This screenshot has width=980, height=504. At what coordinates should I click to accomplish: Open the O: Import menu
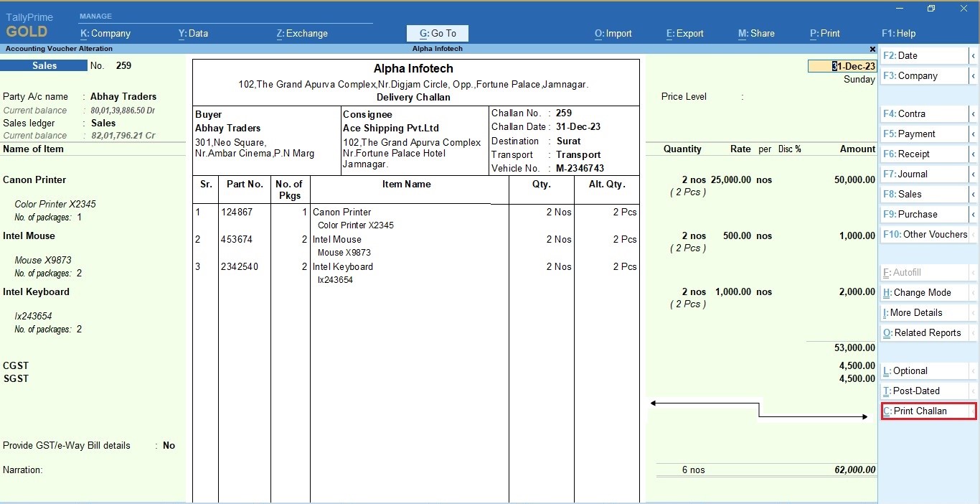[613, 33]
